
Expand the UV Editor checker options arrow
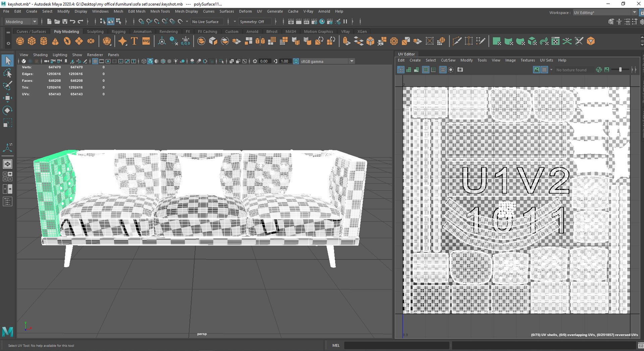coord(551,70)
